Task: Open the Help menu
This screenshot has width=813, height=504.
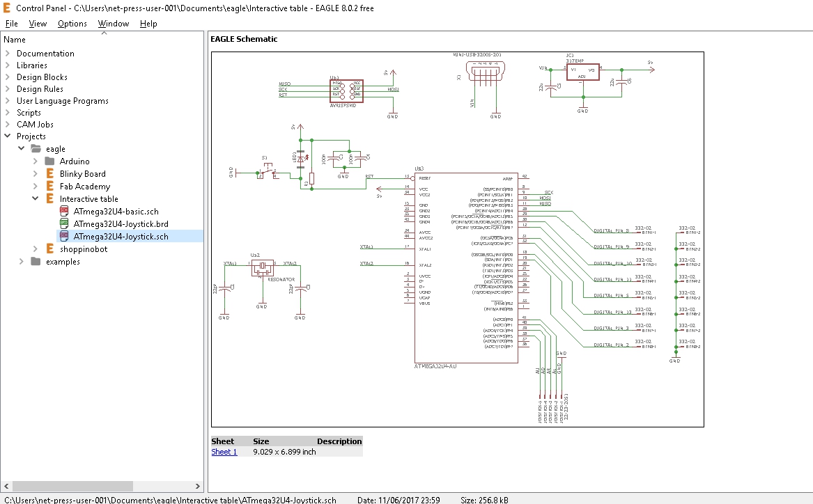Action: [148, 23]
